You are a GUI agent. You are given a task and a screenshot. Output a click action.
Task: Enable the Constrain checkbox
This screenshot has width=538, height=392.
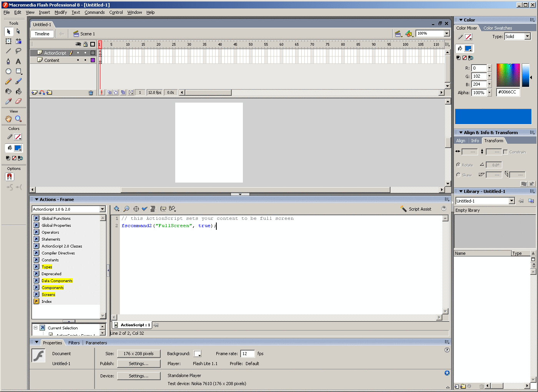tap(505, 152)
